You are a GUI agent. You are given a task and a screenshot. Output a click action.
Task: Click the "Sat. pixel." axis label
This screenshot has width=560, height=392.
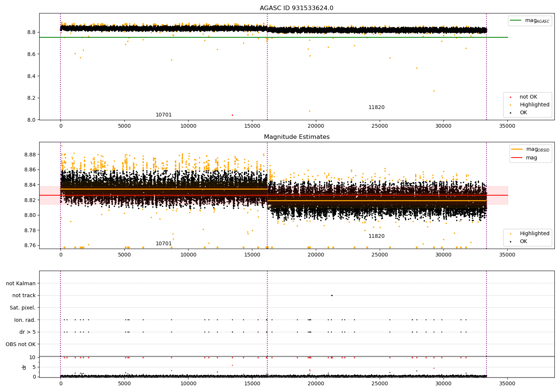coord(22,308)
